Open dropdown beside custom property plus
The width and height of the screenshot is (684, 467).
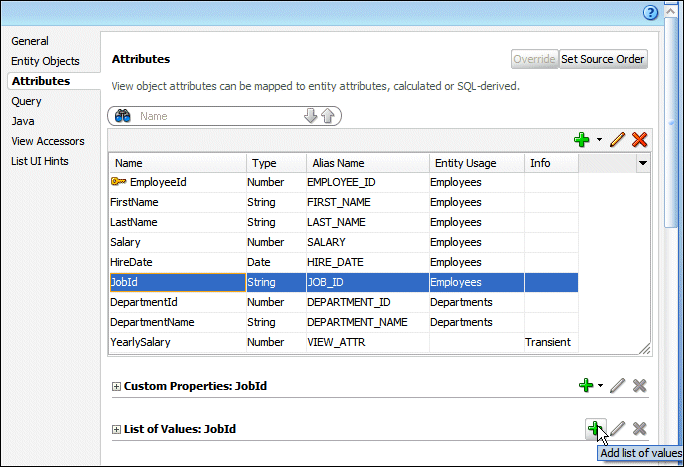click(600, 385)
